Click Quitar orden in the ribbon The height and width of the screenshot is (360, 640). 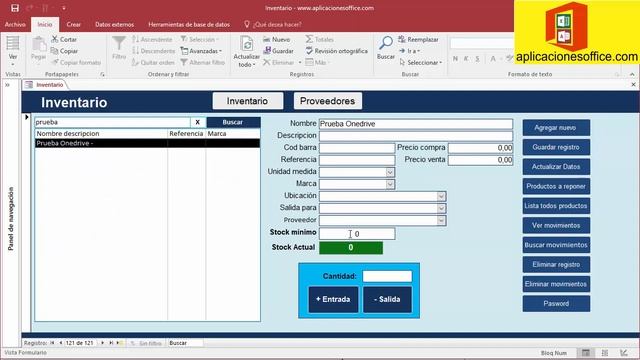[153, 62]
